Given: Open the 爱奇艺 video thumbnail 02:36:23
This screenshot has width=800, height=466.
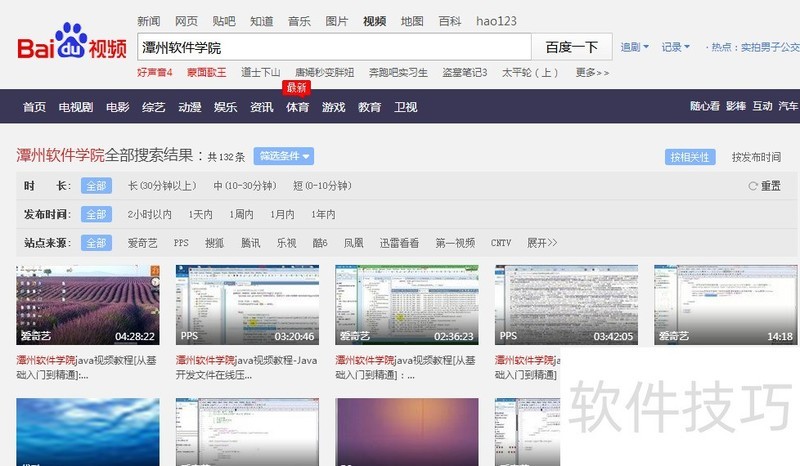Looking at the screenshot, I should point(407,305).
